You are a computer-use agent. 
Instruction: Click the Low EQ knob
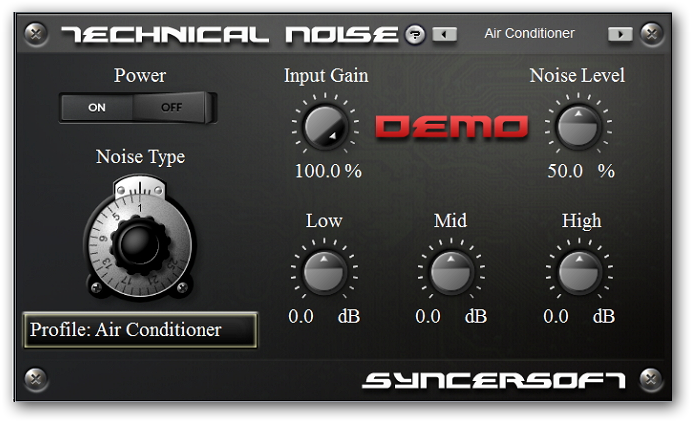pyautogui.click(x=324, y=272)
